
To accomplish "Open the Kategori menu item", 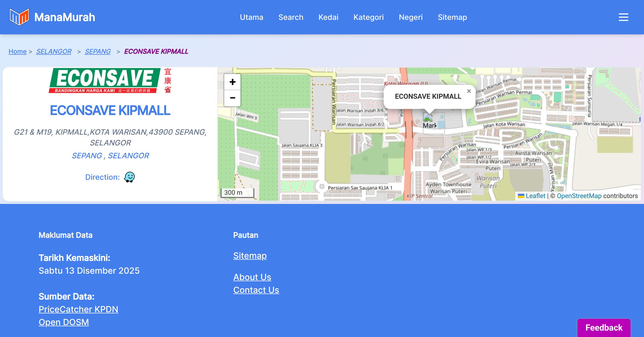I will tap(368, 17).
